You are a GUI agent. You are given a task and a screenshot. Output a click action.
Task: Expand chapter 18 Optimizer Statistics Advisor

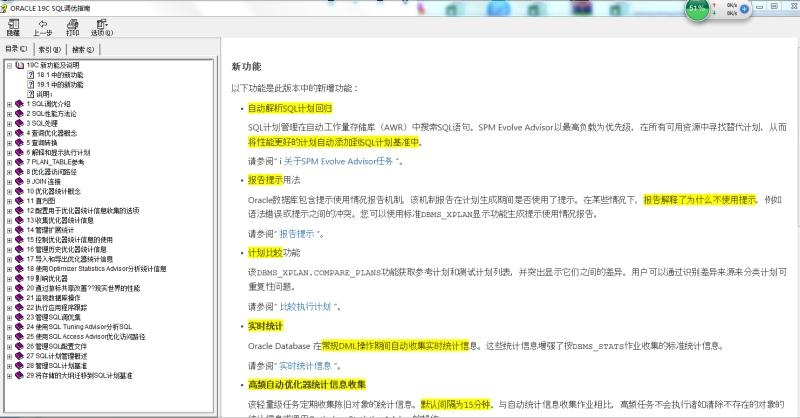(9, 269)
